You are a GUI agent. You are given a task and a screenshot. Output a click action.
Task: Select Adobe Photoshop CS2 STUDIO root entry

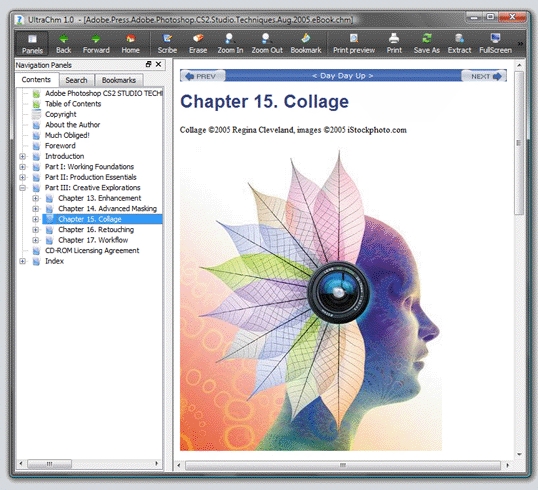[x=104, y=93]
